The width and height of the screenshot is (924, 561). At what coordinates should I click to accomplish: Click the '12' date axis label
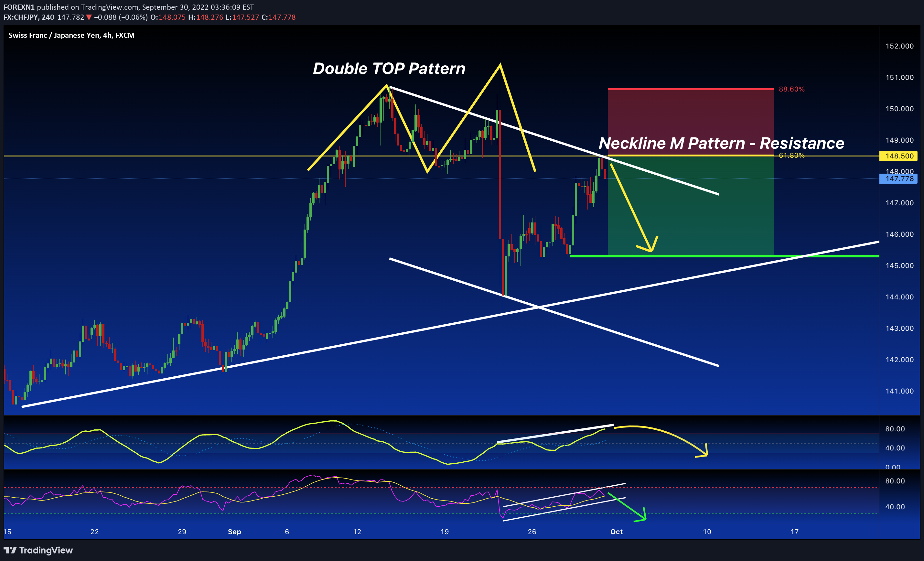tap(357, 532)
